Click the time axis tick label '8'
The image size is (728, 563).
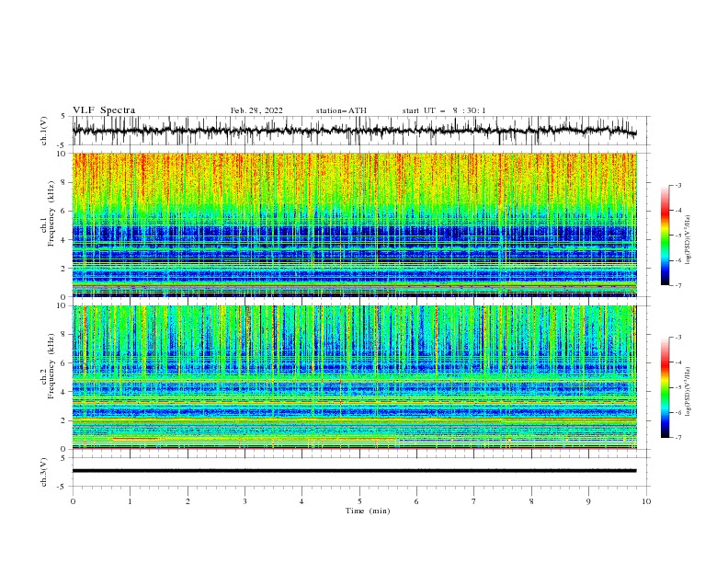pyautogui.click(x=531, y=501)
